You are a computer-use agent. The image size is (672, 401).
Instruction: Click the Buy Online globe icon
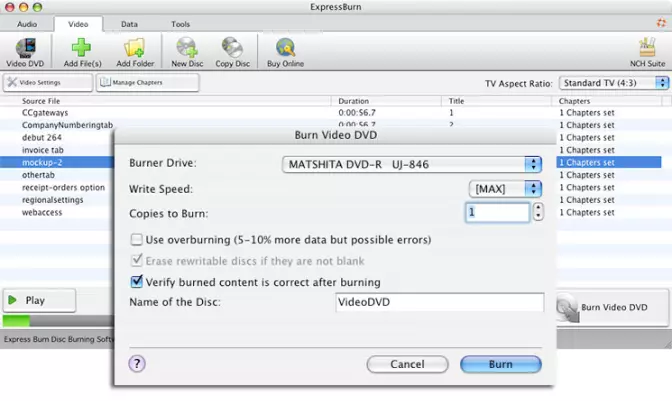[x=285, y=53]
